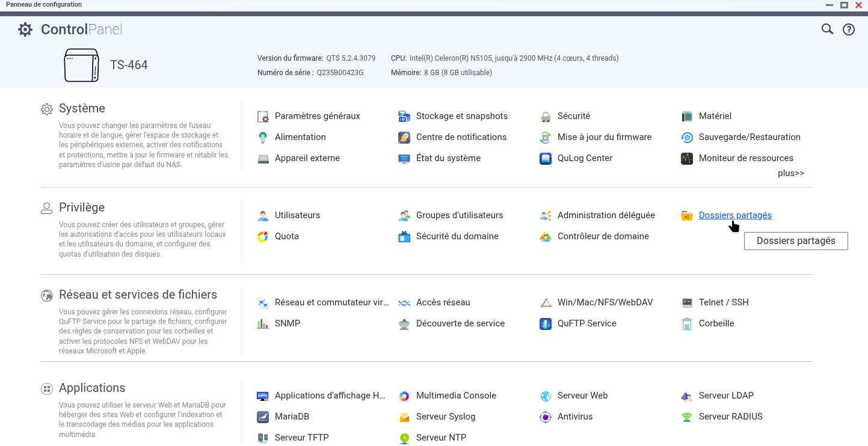Open the Centre de notifications icon
This screenshot has width=868, height=446.
point(404,137)
